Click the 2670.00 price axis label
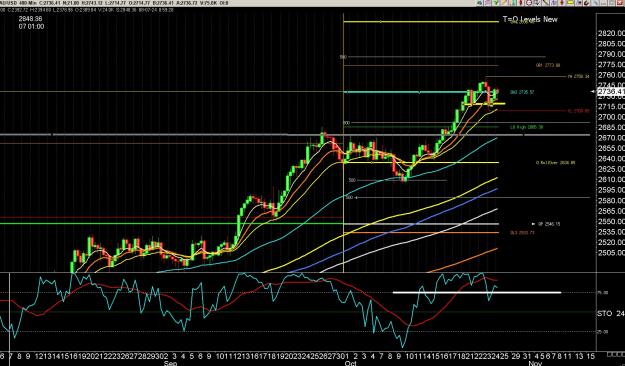The height and width of the screenshot is (366, 625). coord(611,138)
